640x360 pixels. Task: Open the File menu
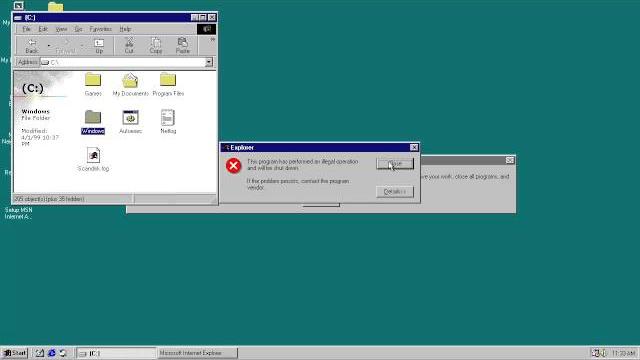(27, 29)
